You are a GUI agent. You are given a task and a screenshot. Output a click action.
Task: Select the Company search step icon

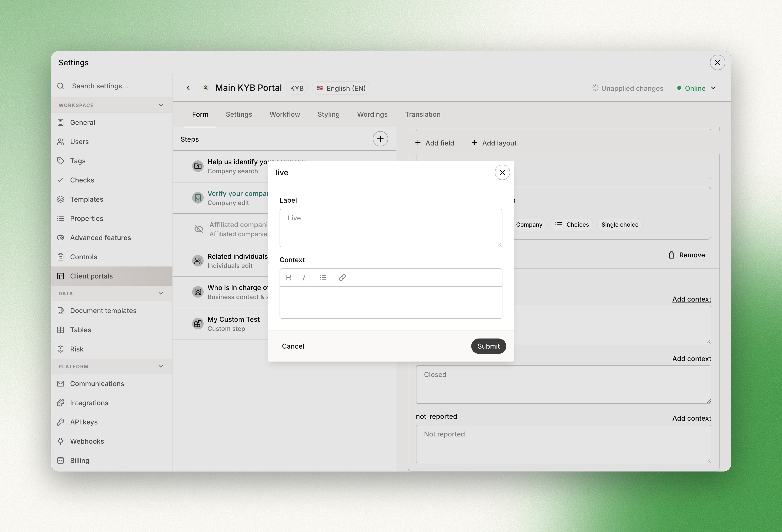pos(198,166)
